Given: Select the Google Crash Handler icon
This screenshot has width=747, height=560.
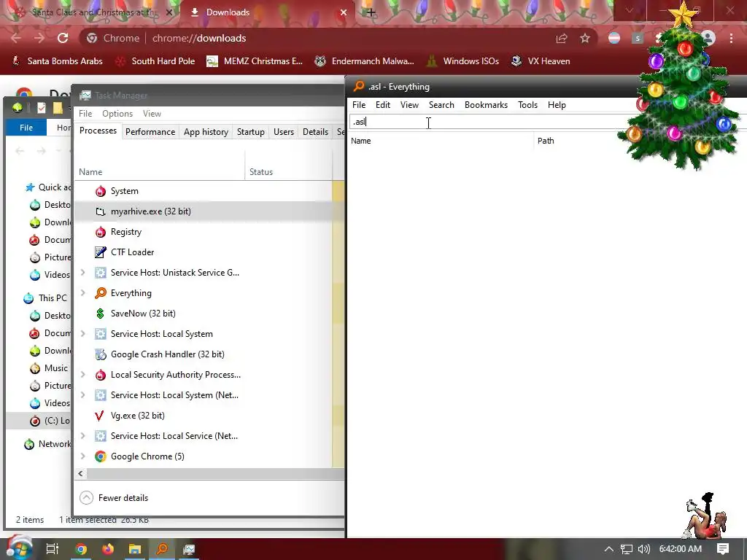Looking at the screenshot, I should [100, 354].
